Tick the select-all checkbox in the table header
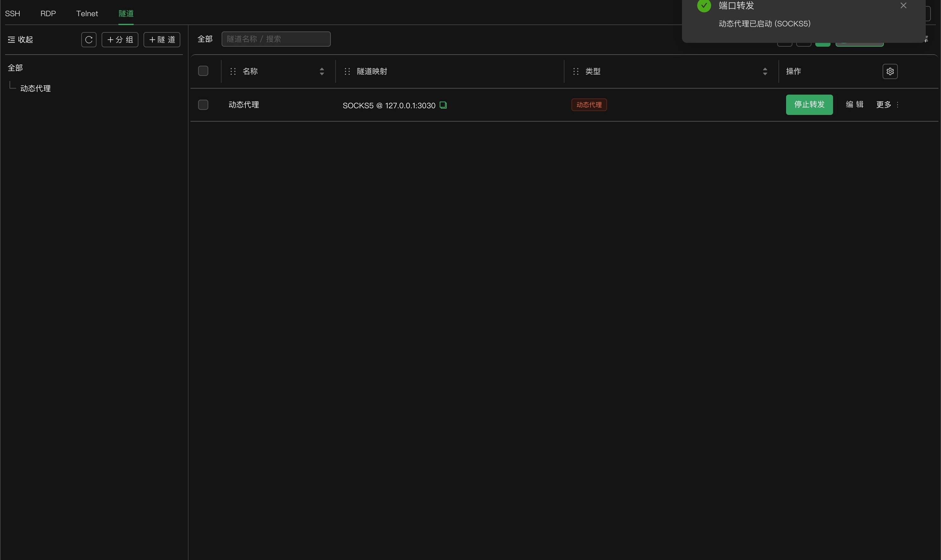The width and height of the screenshot is (941, 560). click(203, 71)
